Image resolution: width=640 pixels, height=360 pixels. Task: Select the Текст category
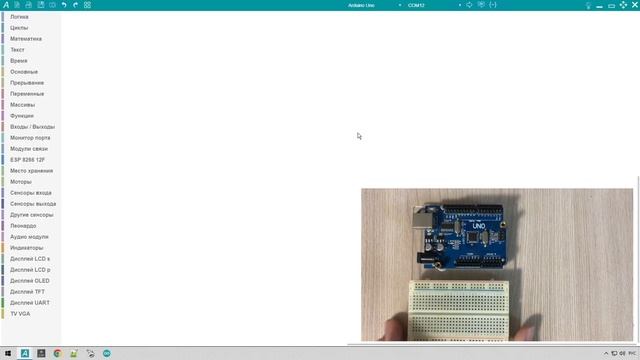coord(17,50)
